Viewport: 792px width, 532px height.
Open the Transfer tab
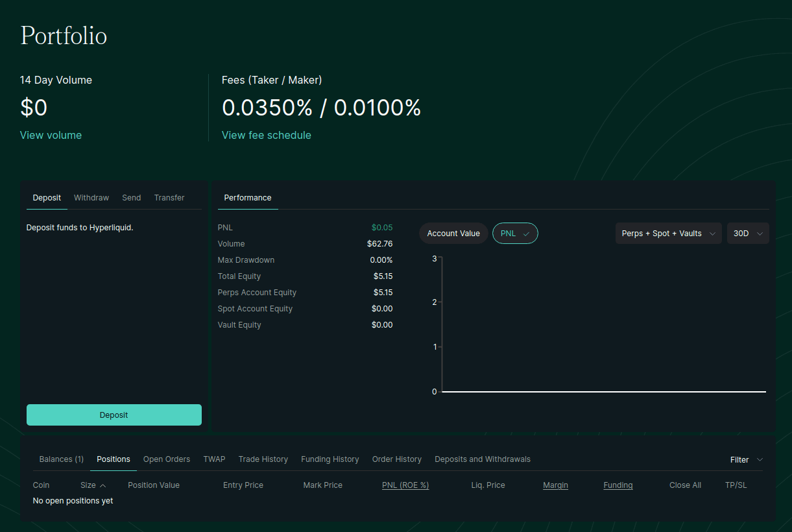click(x=169, y=198)
